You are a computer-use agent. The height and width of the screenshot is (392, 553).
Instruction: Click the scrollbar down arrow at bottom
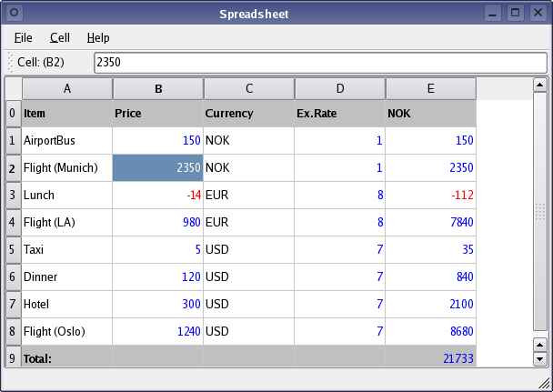[539, 359]
